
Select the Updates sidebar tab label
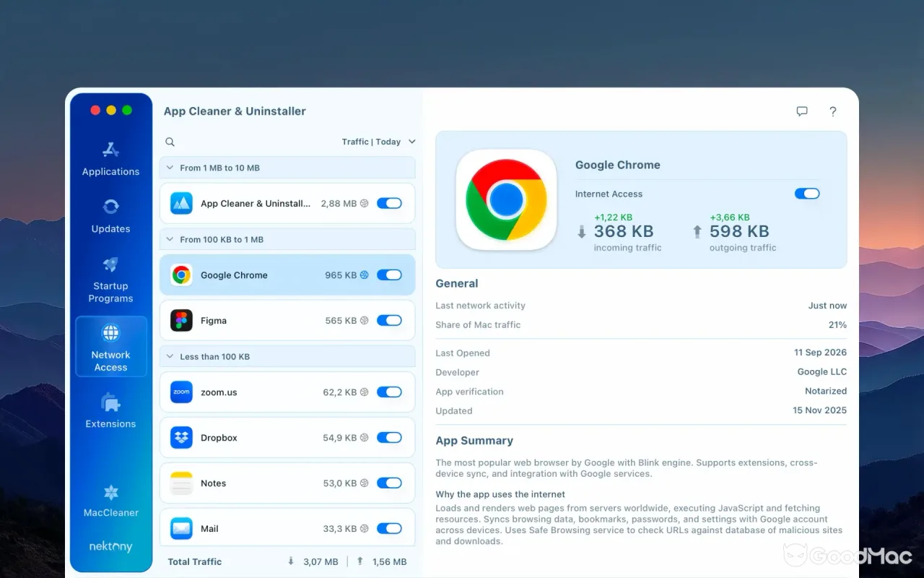[110, 229]
